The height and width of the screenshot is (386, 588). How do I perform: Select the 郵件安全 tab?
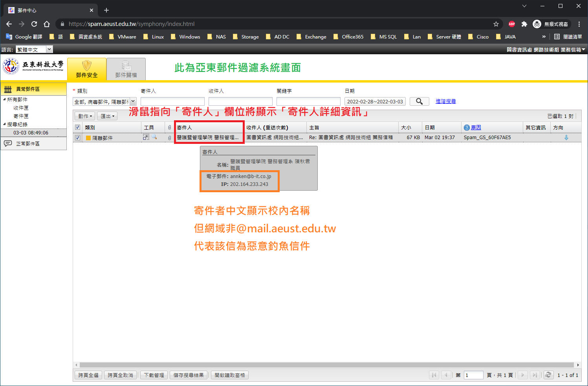[x=87, y=69]
